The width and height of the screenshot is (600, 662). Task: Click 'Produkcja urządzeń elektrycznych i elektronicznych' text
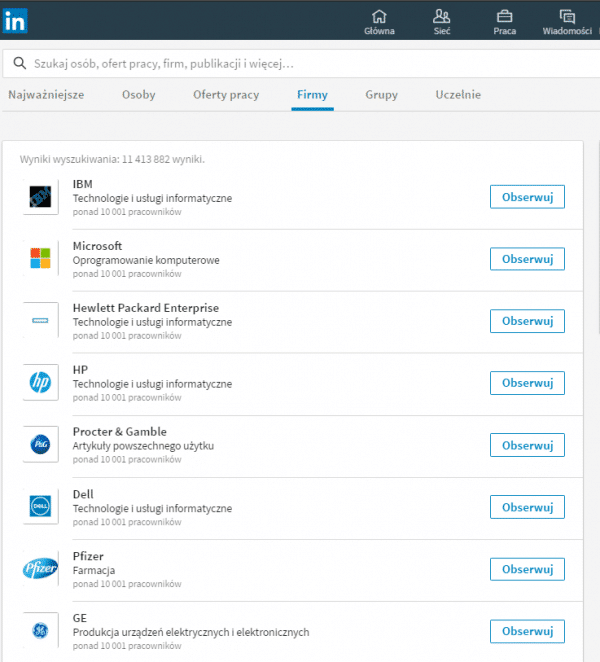point(191,632)
